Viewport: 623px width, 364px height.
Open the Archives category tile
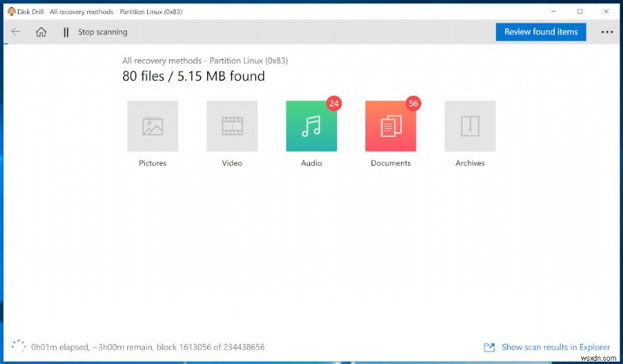tap(470, 126)
